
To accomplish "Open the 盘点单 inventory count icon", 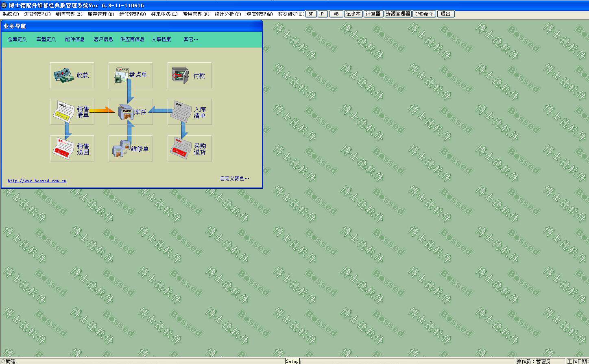I will tap(131, 75).
